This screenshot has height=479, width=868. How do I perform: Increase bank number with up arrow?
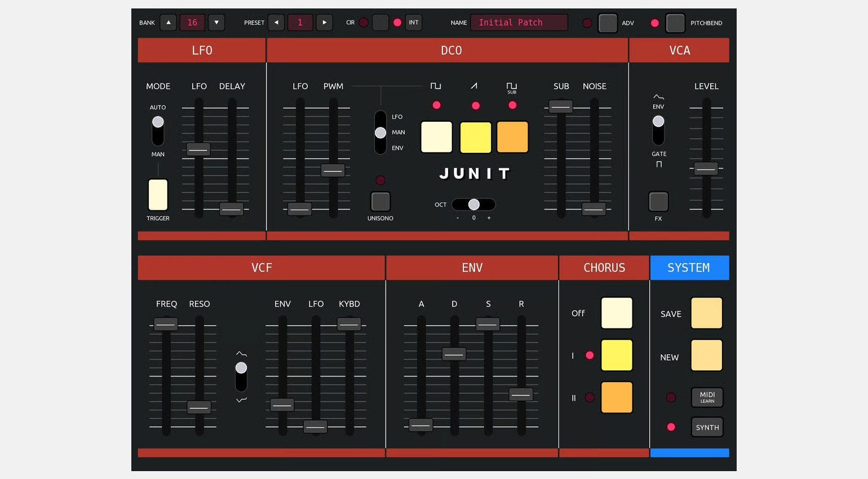169,23
